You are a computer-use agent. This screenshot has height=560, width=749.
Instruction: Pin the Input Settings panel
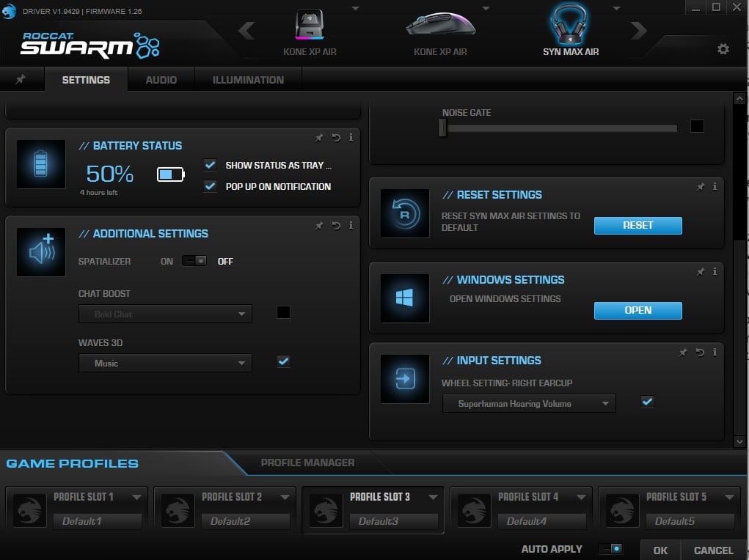pyautogui.click(x=683, y=353)
